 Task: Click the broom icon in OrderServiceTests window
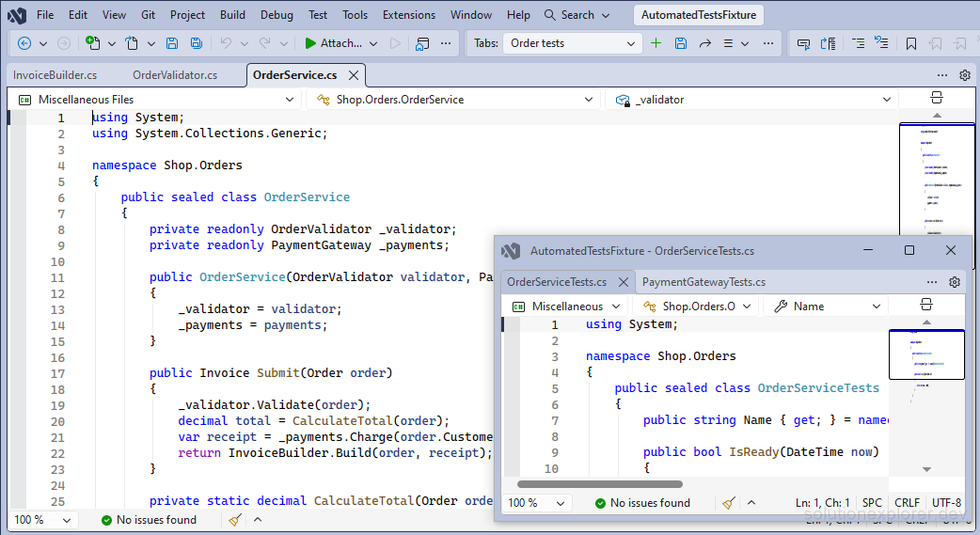[729, 502]
